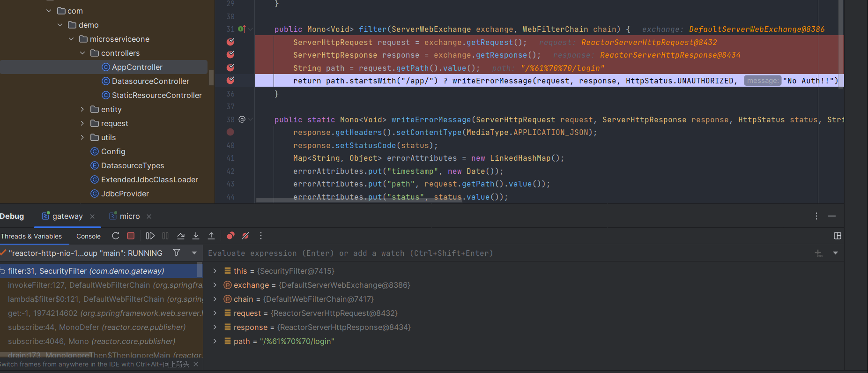
Task: Add expression to watches
Action: (818, 253)
